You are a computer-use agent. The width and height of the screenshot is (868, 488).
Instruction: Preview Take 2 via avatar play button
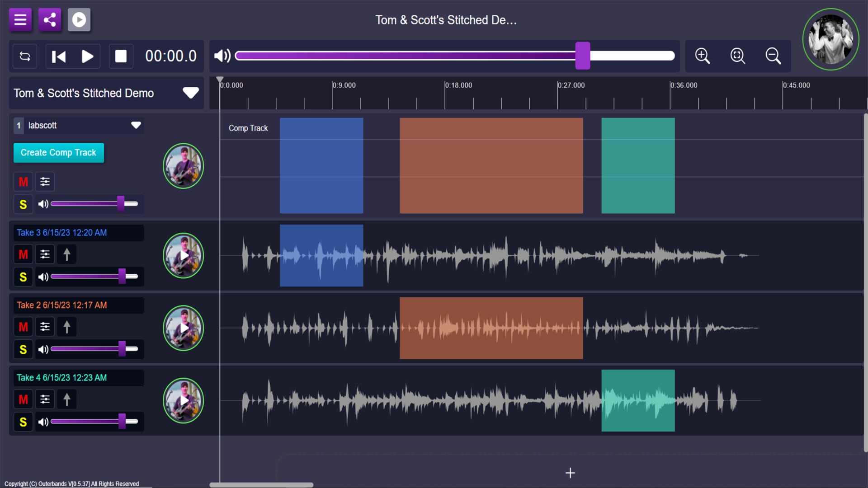point(183,328)
